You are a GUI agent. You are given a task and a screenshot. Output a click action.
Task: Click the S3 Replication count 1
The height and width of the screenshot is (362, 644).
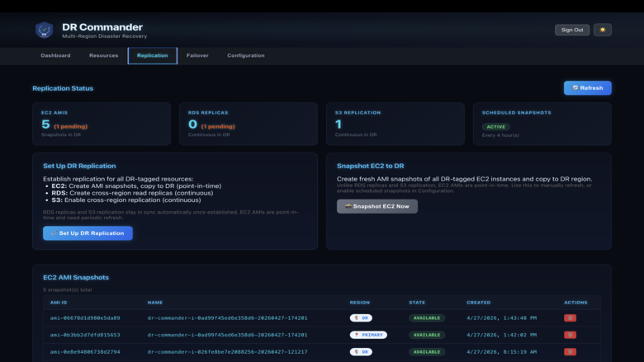pyautogui.click(x=339, y=124)
